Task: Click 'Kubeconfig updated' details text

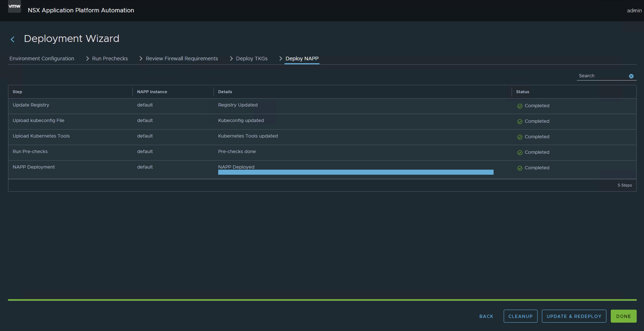Action: tap(241, 121)
